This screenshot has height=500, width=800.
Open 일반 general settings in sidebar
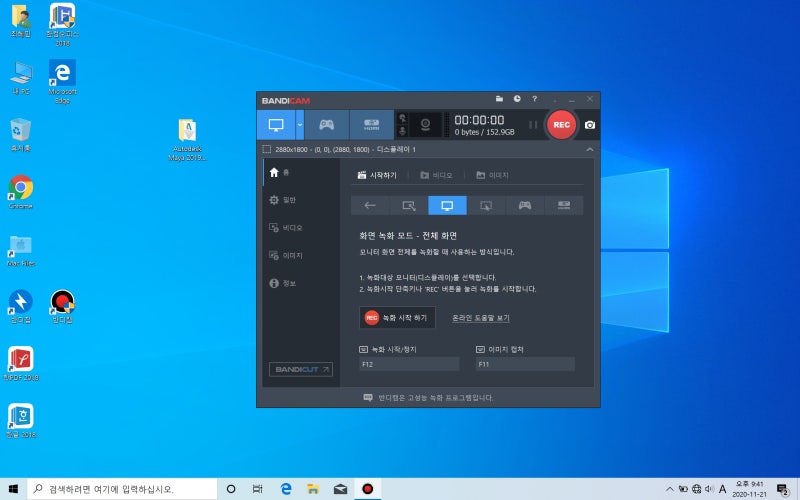[301, 200]
